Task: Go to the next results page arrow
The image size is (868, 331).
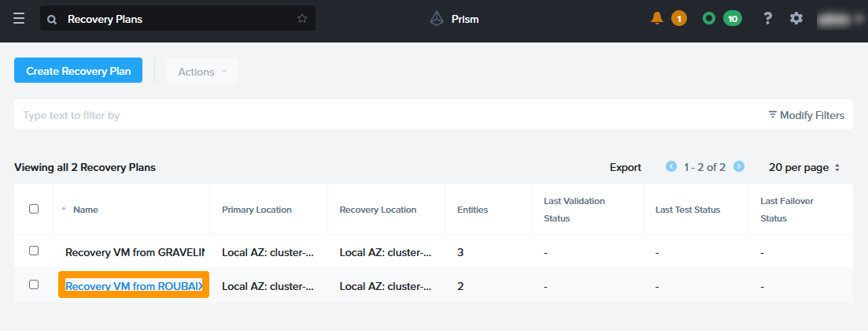Action: click(739, 166)
